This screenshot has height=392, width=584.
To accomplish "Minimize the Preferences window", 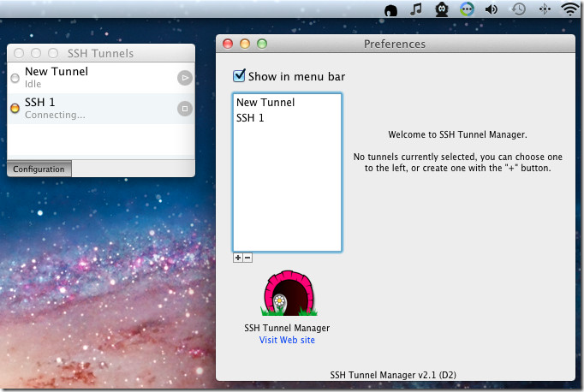I will [245, 44].
